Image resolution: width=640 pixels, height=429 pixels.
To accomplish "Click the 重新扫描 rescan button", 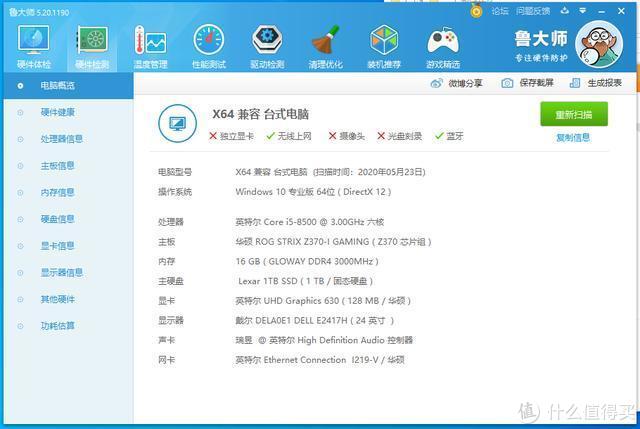I will click(x=574, y=114).
